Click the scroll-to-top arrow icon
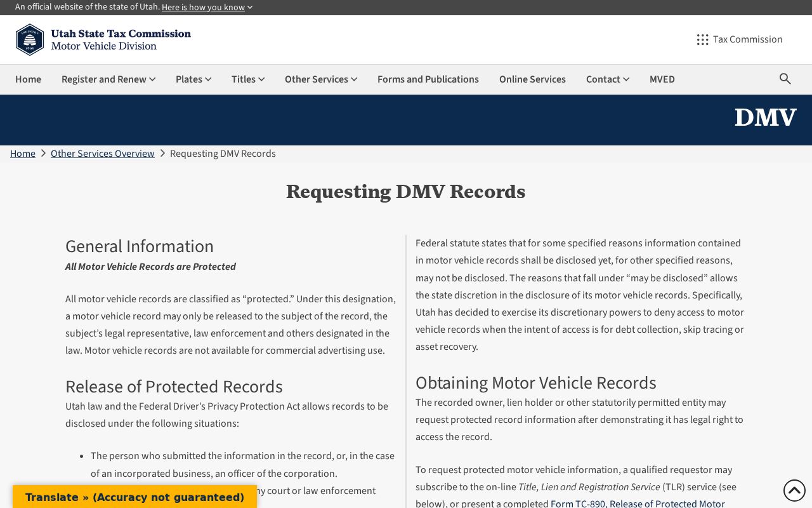The height and width of the screenshot is (508, 812). click(794, 490)
